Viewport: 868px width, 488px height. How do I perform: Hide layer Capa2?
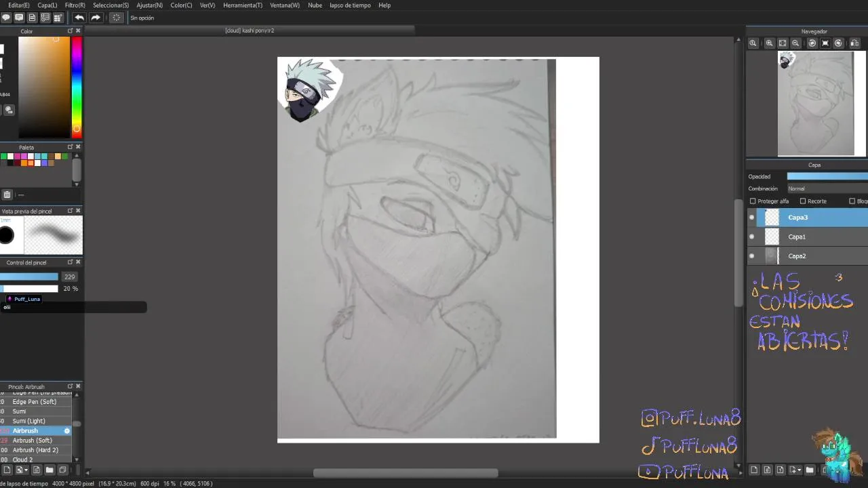(x=751, y=256)
